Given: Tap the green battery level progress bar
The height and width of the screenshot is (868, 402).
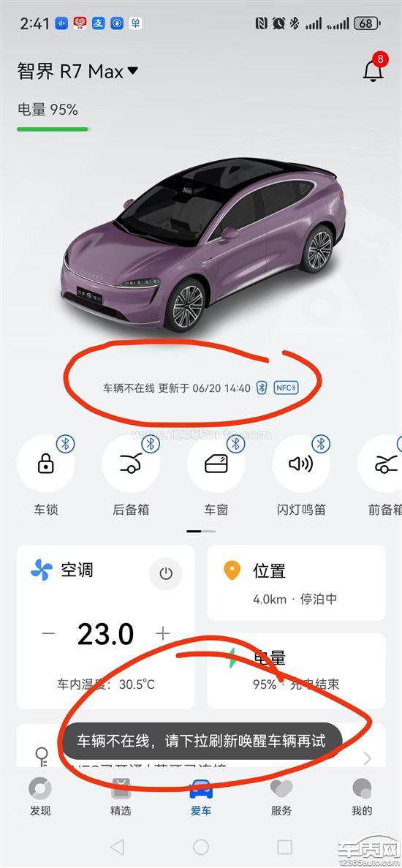Looking at the screenshot, I should [53, 129].
